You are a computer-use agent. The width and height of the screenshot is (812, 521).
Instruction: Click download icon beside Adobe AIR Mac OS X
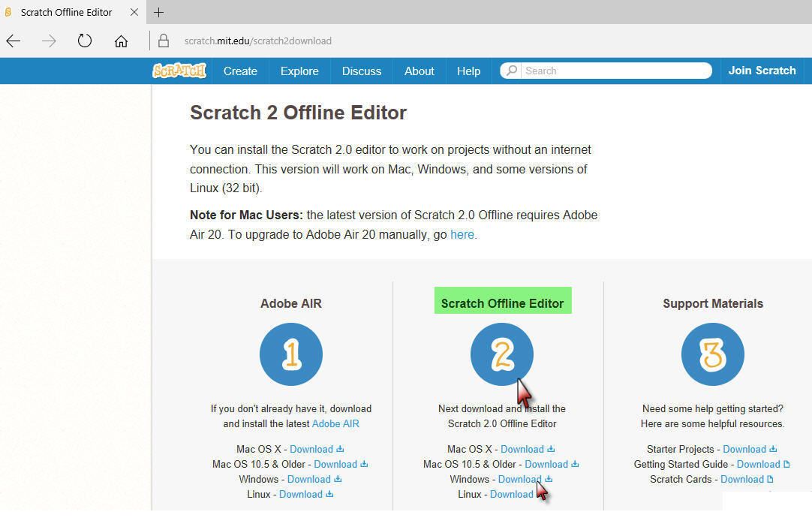(x=340, y=449)
